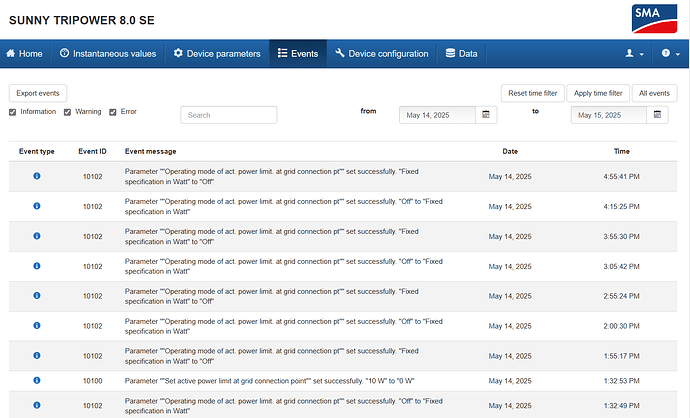Click time value 1:55:17 PM
The width and height of the screenshot is (690, 418).
pyautogui.click(x=621, y=356)
